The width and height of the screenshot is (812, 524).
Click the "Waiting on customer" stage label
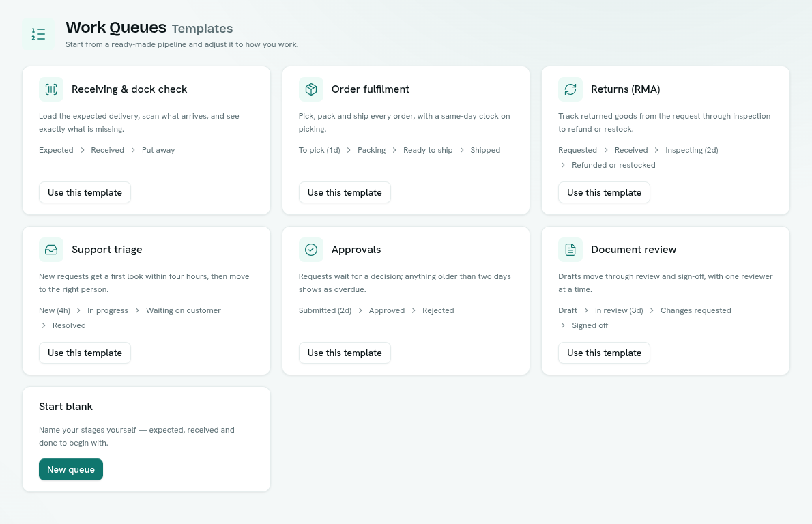(x=184, y=310)
